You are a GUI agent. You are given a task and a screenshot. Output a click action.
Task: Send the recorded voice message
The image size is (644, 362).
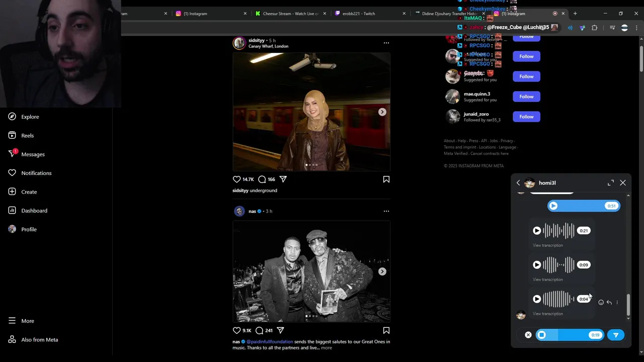coord(616,335)
